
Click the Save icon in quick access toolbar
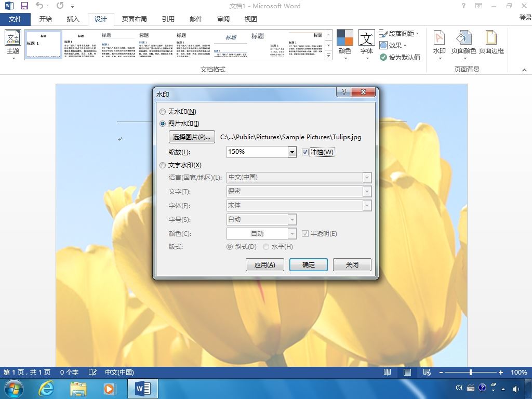[24, 6]
